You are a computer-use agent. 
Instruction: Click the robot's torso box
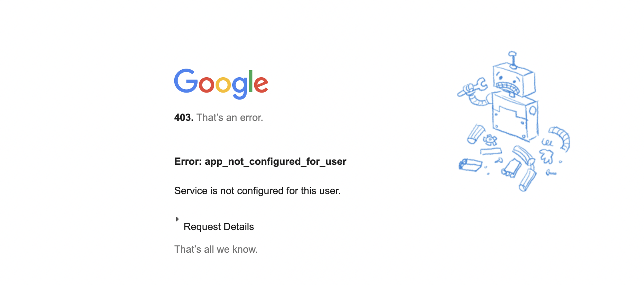click(x=515, y=117)
